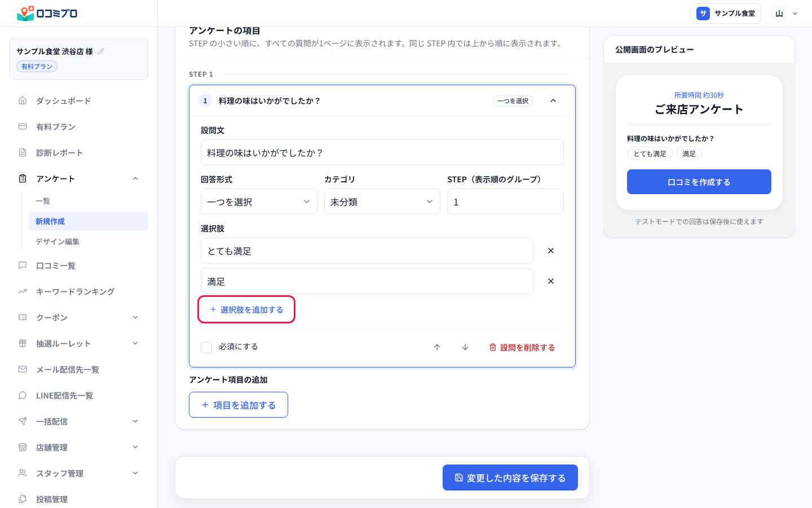
Task: Open 投稿管理 in the sidebar
Action: [x=79, y=499]
